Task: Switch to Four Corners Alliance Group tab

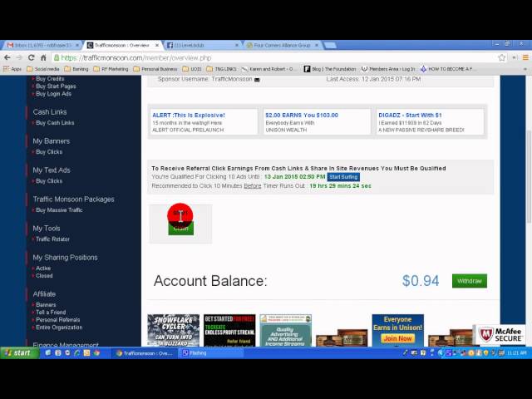Action: click(283, 45)
